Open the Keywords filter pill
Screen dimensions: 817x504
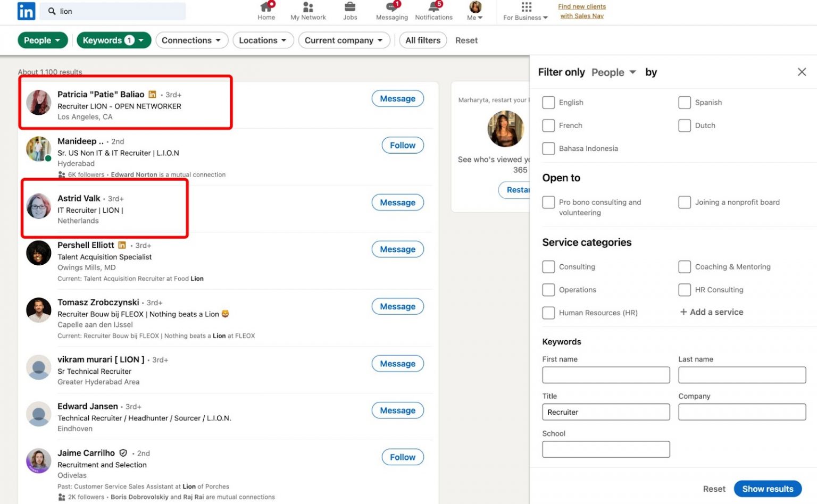point(113,40)
